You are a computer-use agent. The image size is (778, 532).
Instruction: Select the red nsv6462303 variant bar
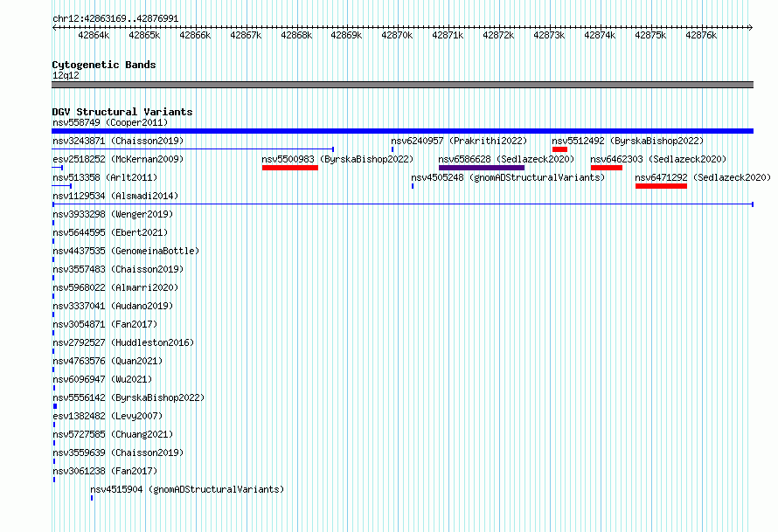(x=607, y=168)
